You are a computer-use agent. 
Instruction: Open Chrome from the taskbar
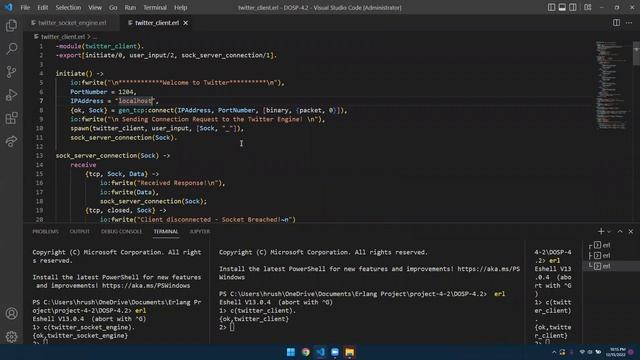point(305,352)
